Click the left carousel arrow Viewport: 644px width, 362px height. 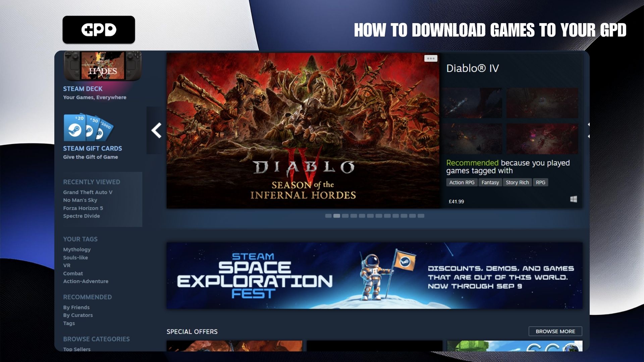[156, 130]
